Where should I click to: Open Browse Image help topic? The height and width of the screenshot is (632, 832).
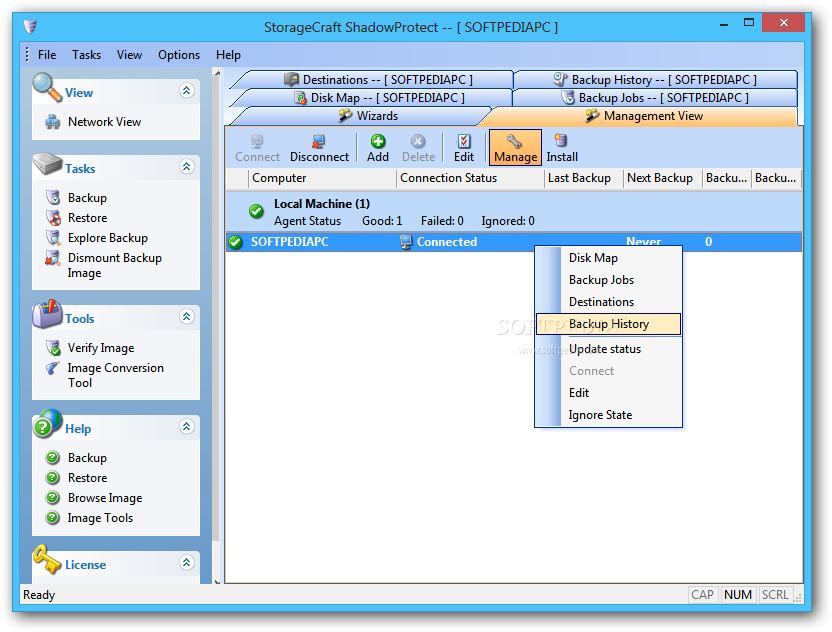click(x=105, y=498)
